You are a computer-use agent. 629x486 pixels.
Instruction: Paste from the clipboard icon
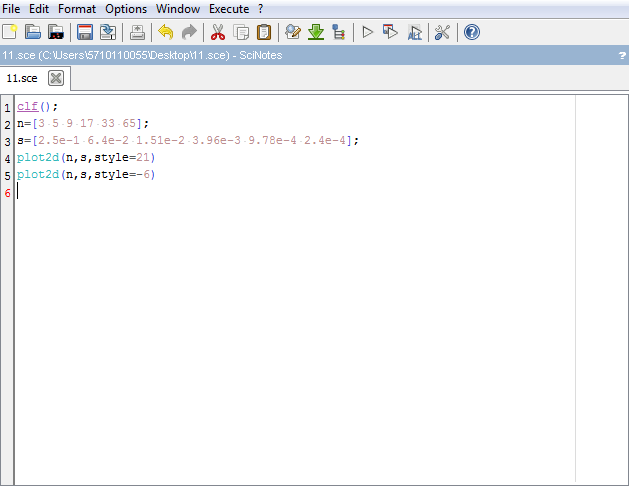coord(264,32)
